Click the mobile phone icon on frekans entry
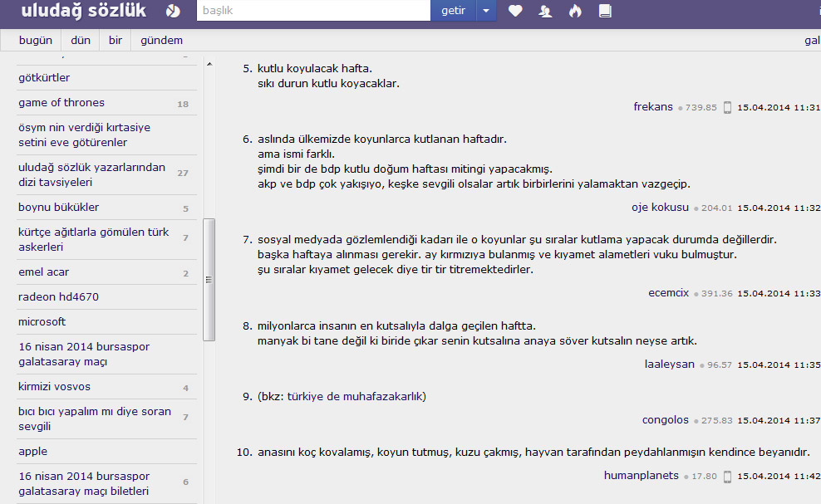This screenshot has width=821, height=504. 727,107
